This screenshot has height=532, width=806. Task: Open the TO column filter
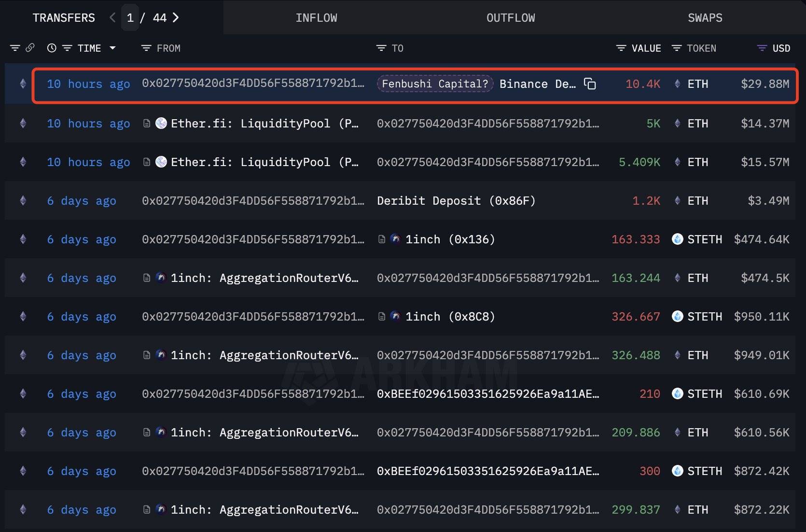381,48
